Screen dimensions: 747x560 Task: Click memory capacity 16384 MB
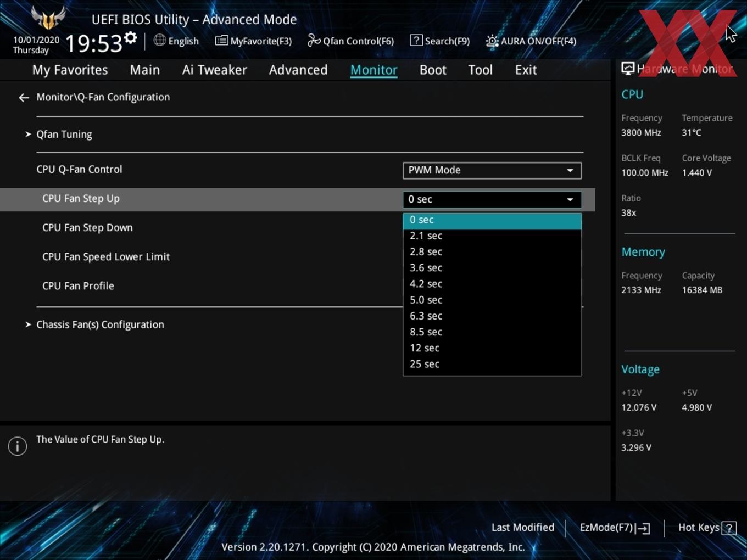[702, 290]
